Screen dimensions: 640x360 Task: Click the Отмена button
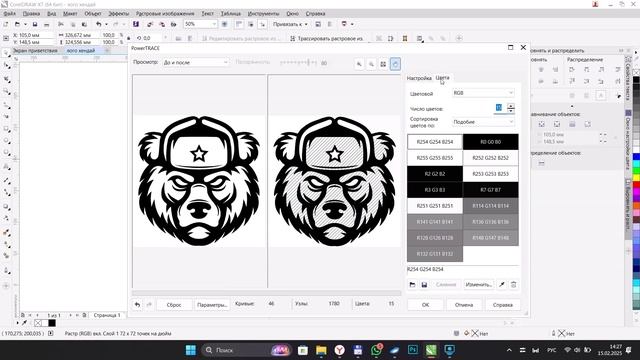tap(464, 305)
